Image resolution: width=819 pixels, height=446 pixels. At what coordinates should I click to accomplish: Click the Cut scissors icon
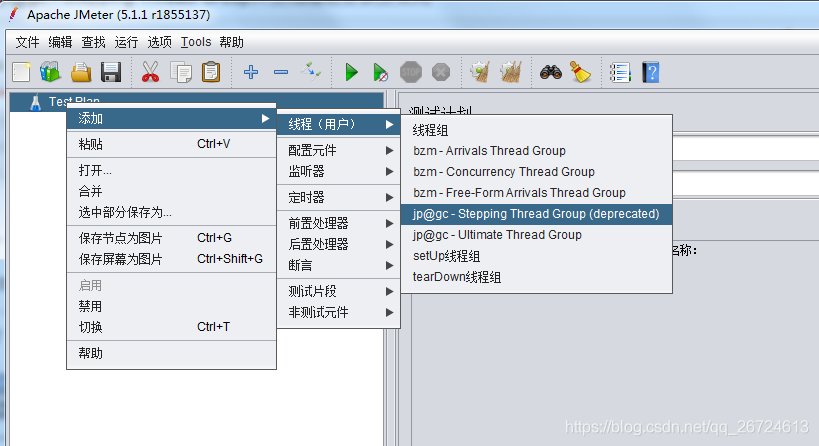click(150, 72)
